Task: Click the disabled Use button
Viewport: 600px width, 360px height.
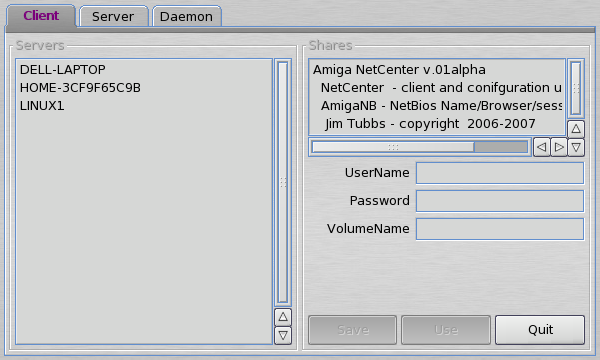Action: [x=446, y=330]
